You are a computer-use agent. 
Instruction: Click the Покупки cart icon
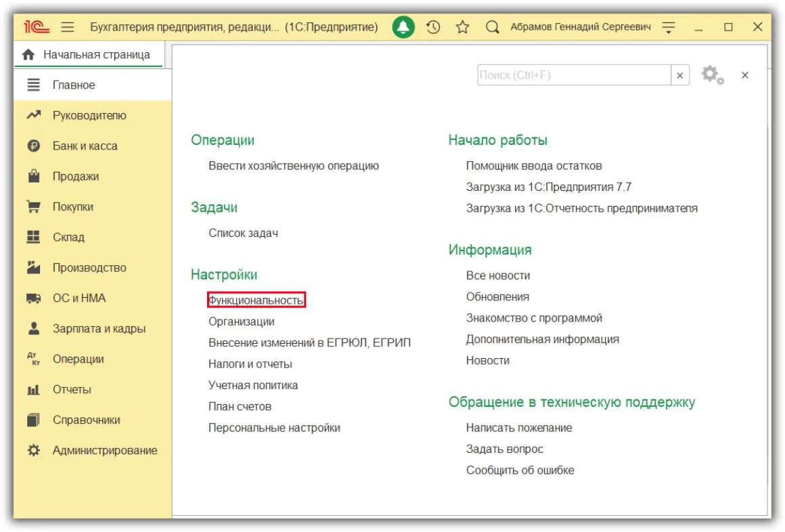pos(34,207)
